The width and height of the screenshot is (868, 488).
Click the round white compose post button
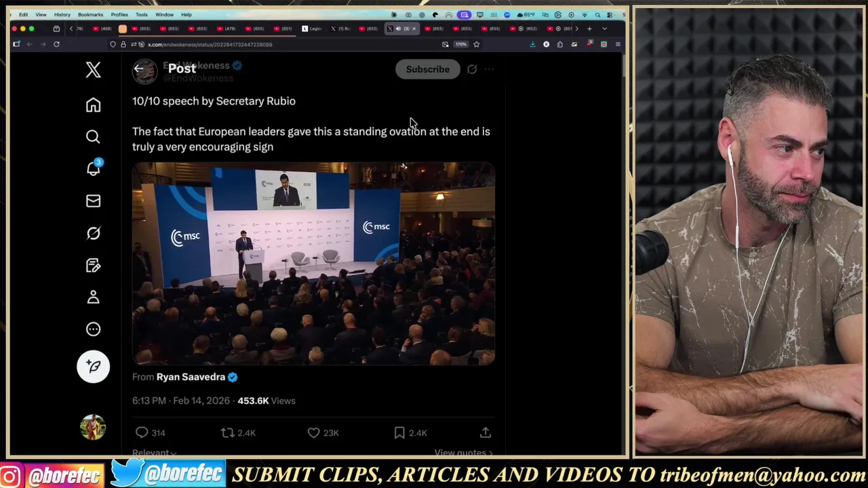point(93,367)
